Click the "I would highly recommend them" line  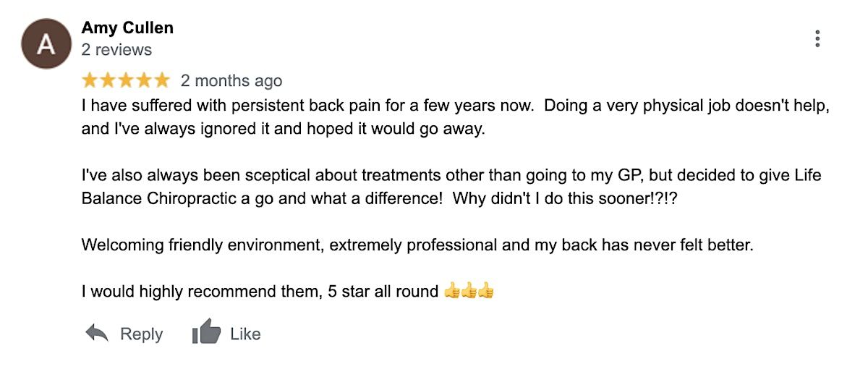260,292
